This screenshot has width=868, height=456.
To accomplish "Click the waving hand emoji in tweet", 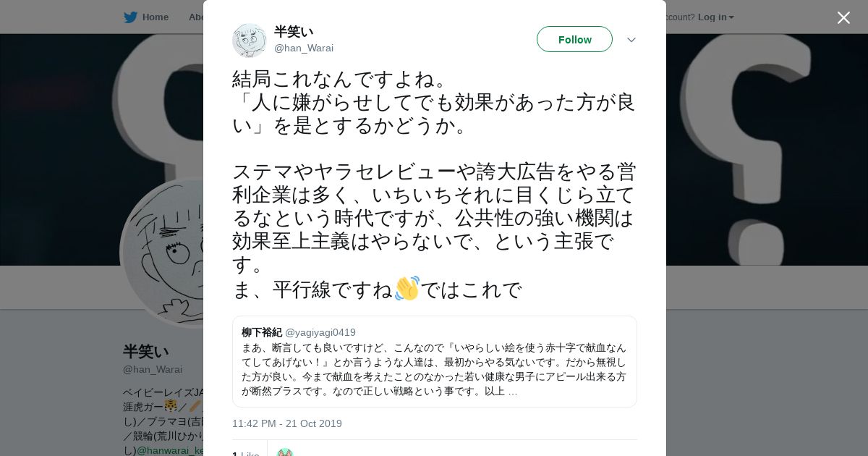I will 407,289.
